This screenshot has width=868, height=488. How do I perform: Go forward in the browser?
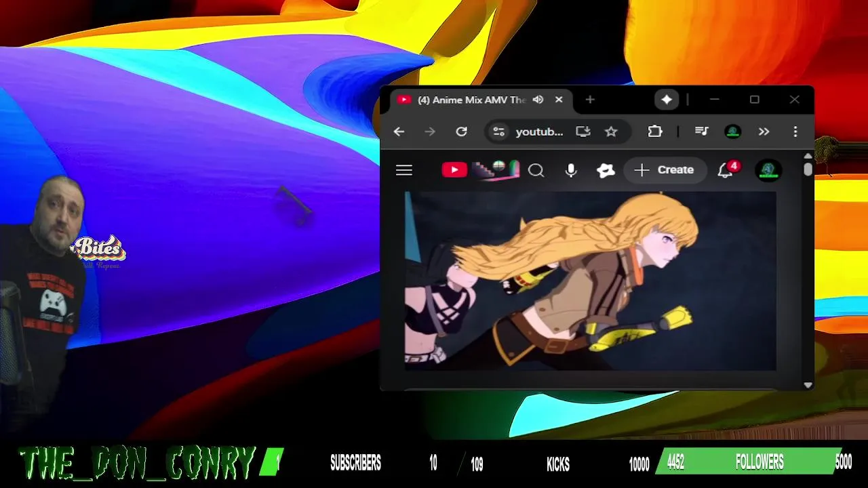(x=430, y=131)
